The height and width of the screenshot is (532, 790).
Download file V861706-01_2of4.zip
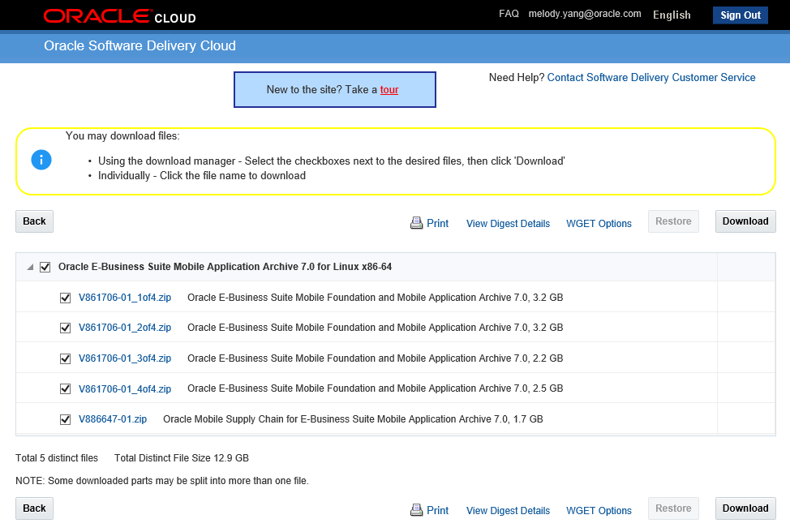[x=125, y=328]
